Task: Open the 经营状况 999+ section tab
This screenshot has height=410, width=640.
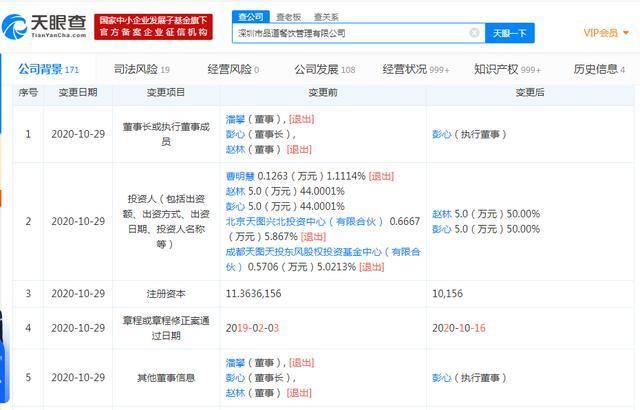Action: (416, 69)
